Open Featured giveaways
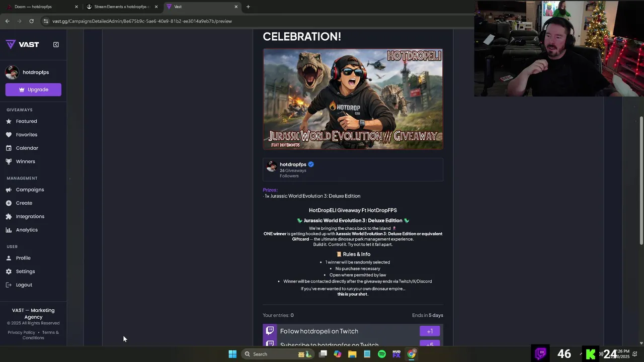This screenshot has width=644, height=362. point(26,121)
